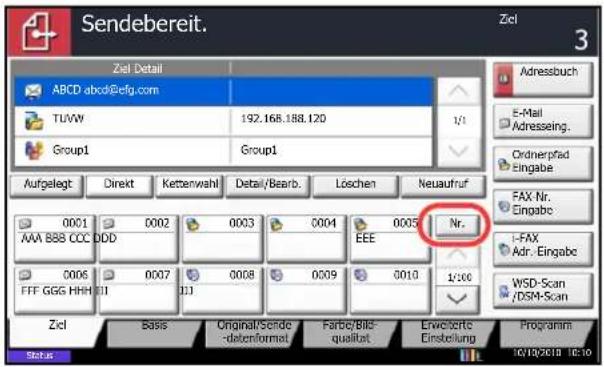The width and height of the screenshot is (604, 367).
Task: Select one-touch key 0010
Action: (x=390, y=290)
